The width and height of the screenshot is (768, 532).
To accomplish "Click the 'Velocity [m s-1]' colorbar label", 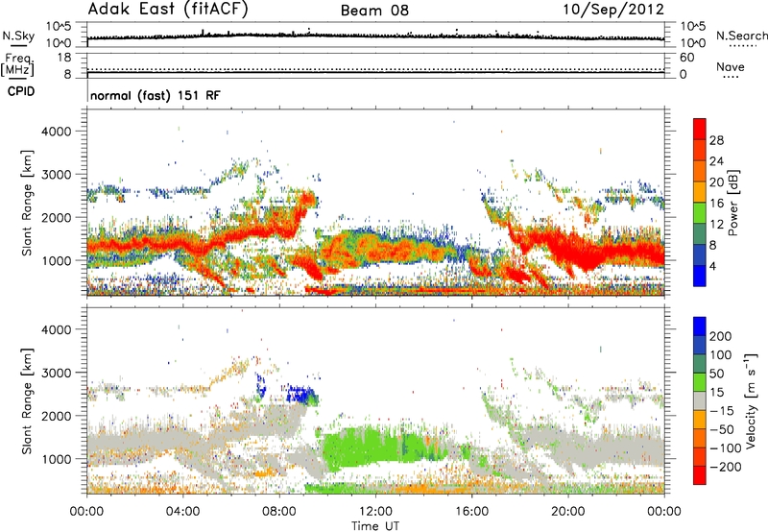I will tap(751, 400).
